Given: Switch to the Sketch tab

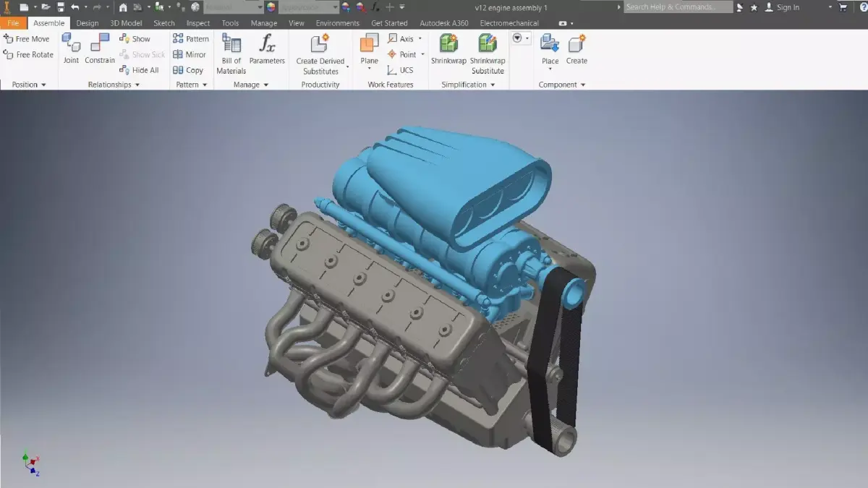Looking at the screenshot, I should click(x=164, y=23).
